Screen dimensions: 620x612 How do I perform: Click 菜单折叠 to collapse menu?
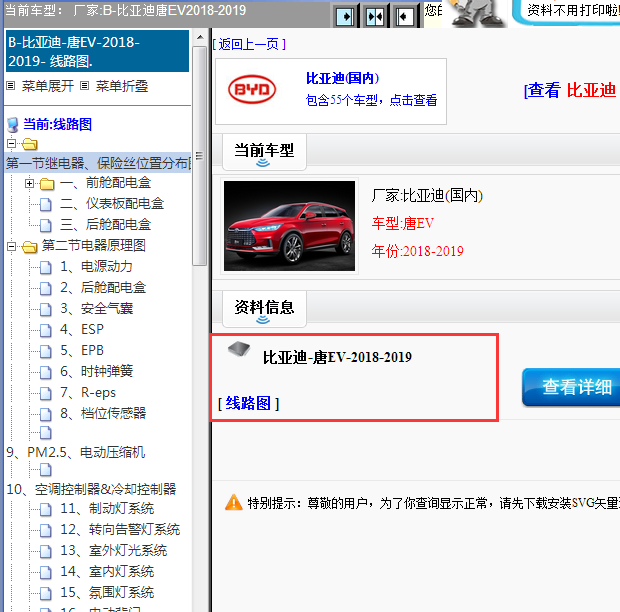point(122,86)
